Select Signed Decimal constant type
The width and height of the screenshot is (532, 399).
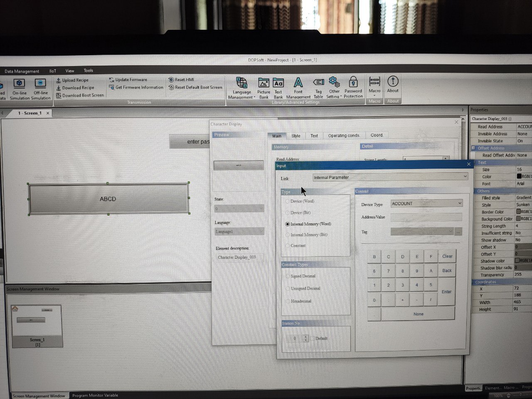[x=300, y=276]
